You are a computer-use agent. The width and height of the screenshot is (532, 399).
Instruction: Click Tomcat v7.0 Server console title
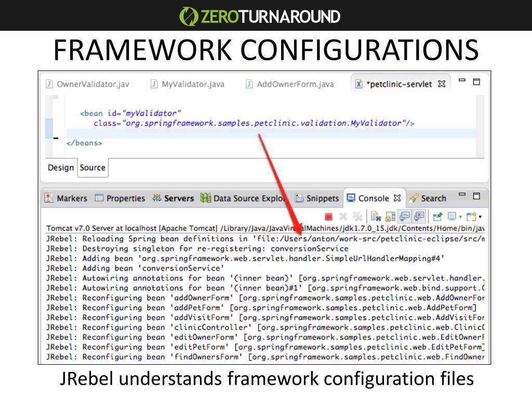coord(265,229)
